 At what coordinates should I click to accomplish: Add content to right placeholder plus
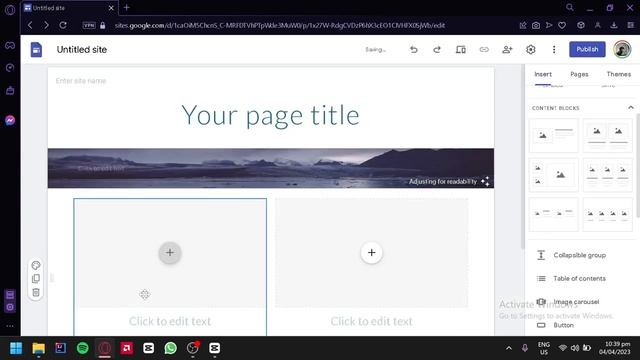[371, 253]
